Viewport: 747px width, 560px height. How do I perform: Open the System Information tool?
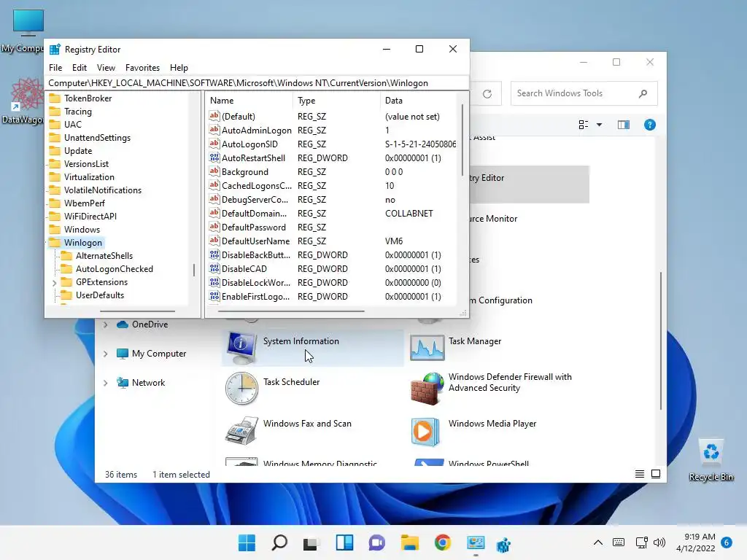312,348
